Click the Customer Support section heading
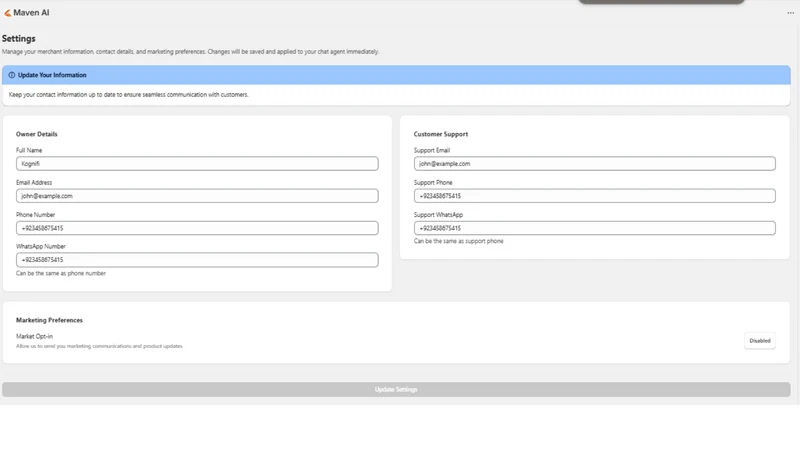This screenshot has height=450, width=800. 441,134
